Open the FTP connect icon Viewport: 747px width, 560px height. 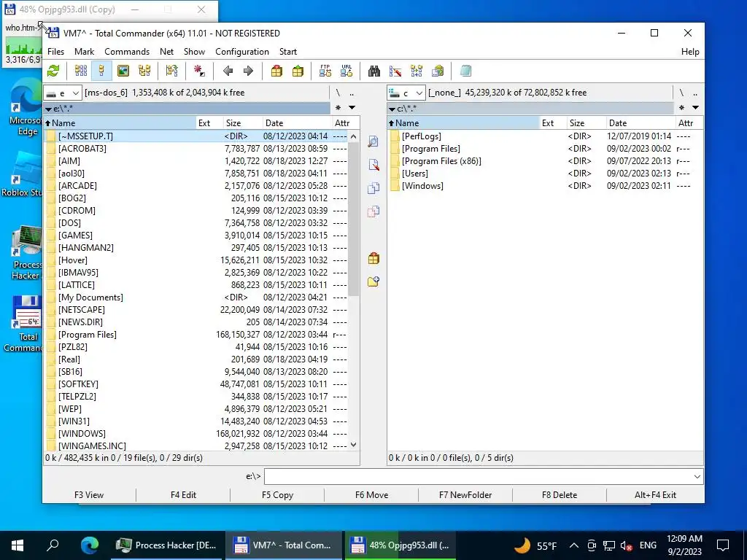(x=325, y=71)
